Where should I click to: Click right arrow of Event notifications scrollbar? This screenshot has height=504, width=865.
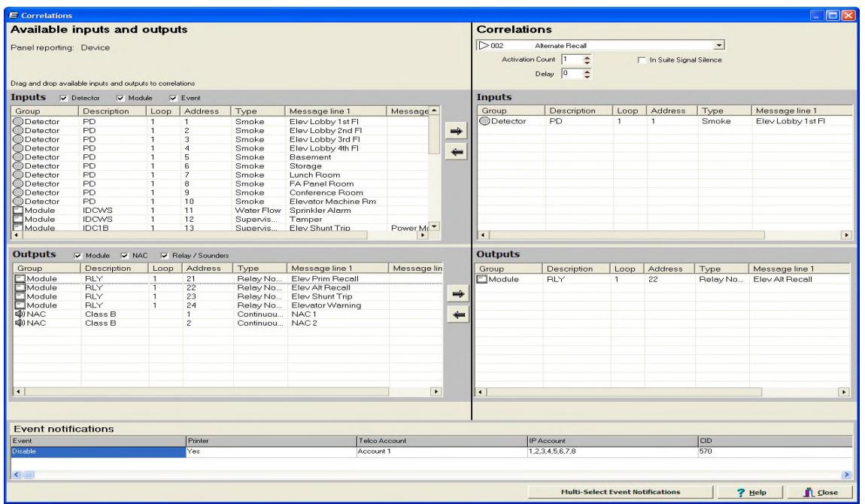[x=846, y=475]
